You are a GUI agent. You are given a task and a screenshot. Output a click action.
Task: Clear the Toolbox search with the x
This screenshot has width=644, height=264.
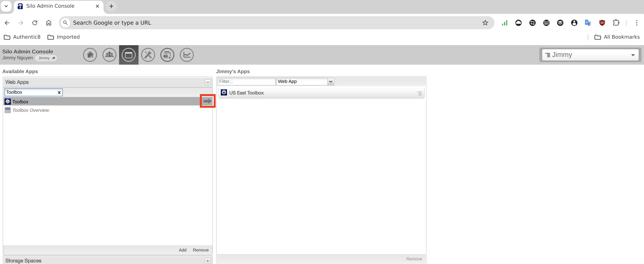59,93
